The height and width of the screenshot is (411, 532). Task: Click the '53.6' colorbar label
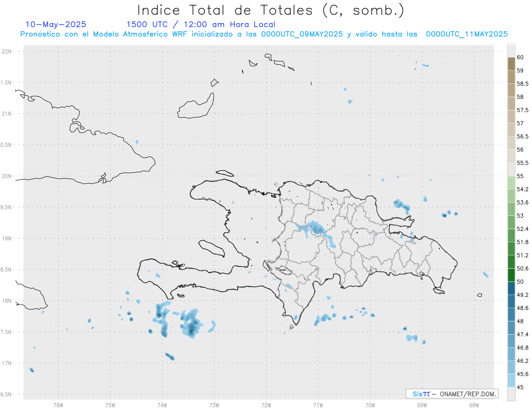coord(522,203)
